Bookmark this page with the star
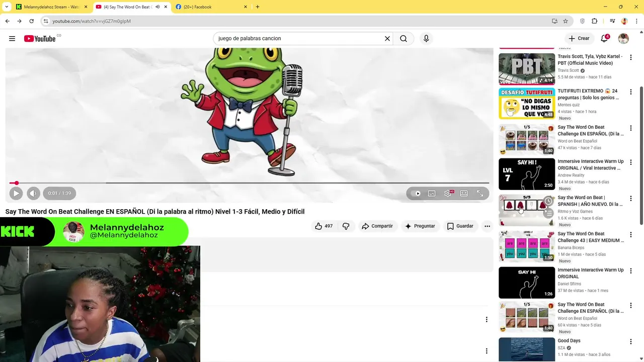This screenshot has width=644, height=362. 566,21
